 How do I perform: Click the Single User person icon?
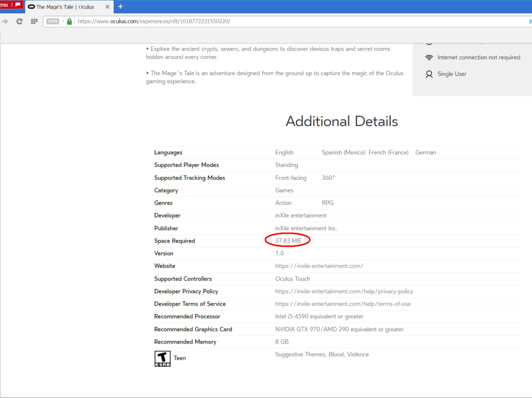(429, 74)
